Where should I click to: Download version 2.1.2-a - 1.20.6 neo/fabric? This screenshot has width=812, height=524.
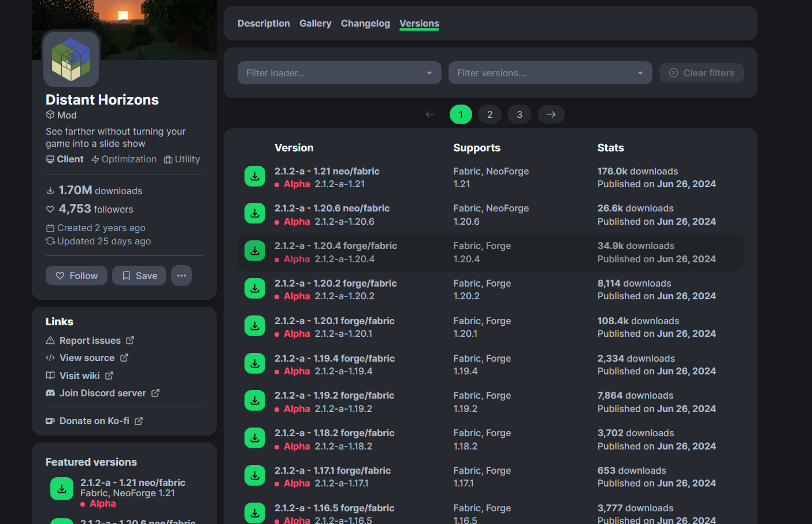click(255, 213)
